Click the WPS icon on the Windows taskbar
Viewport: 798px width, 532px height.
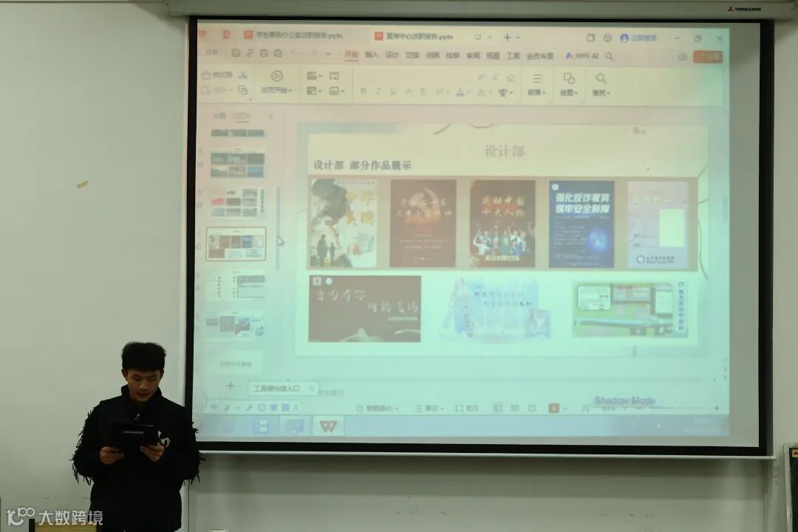point(328,426)
